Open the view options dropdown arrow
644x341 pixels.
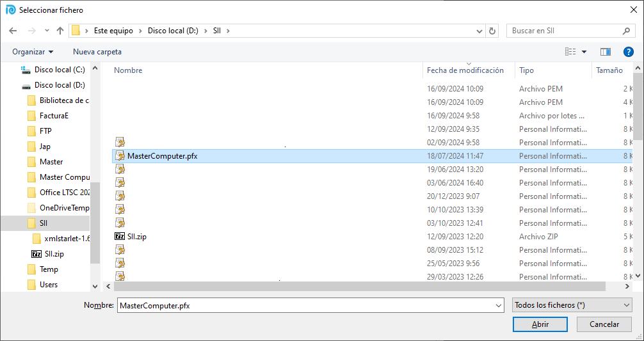click(x=584, y=52)
